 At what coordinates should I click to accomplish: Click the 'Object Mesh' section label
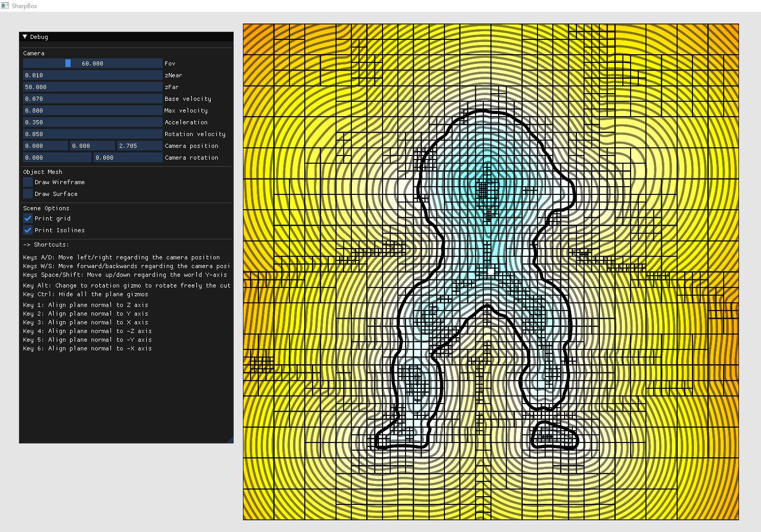coord(43,172)
